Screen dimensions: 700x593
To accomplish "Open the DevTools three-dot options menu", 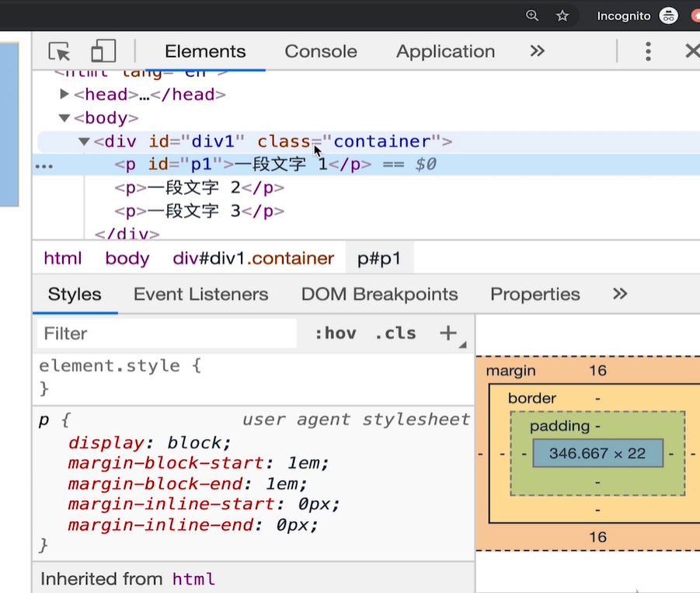I will click(648, 51).
